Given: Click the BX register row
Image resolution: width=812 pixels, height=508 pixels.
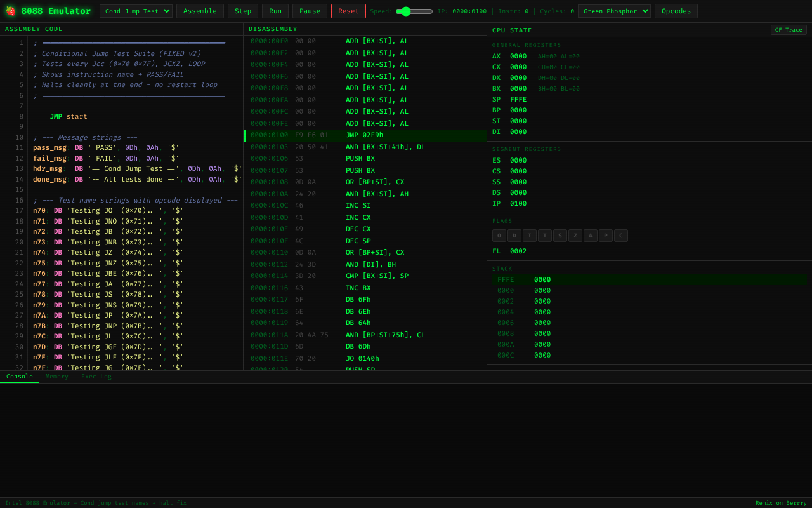Looking at the screenshot, I should point(650,89).
